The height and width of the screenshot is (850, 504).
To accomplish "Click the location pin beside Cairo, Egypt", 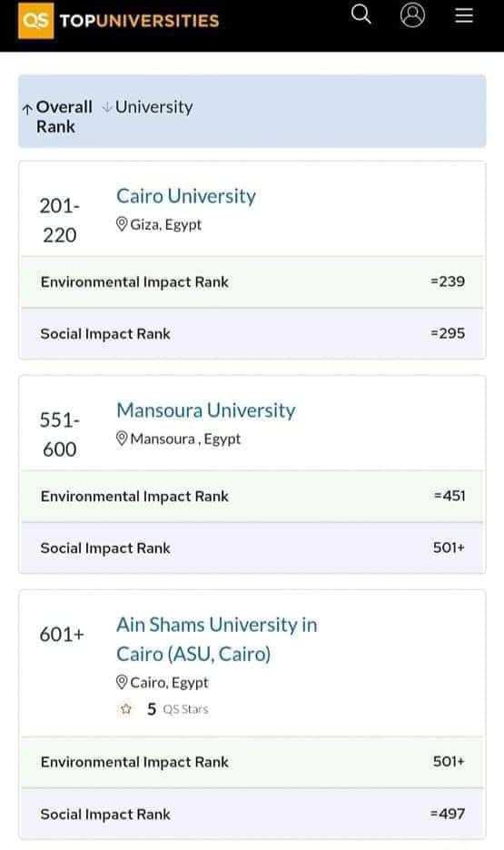I will coord(122,682).
